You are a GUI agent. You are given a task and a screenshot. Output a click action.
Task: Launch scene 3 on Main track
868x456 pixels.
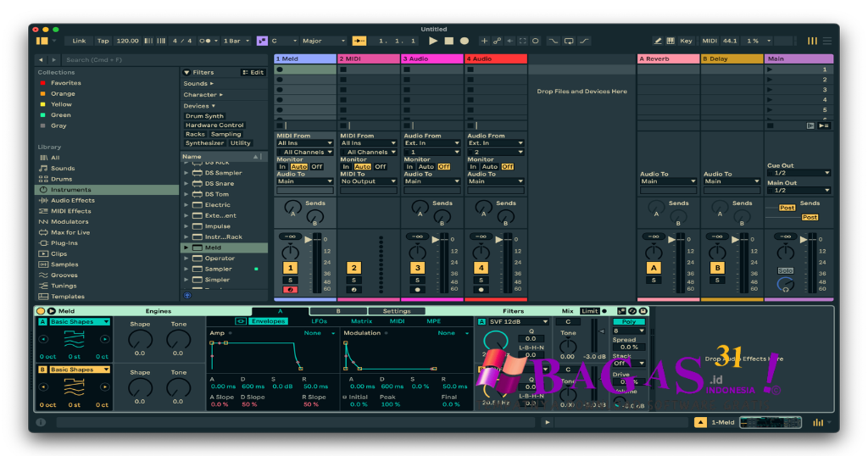click(x=770, y=90)
